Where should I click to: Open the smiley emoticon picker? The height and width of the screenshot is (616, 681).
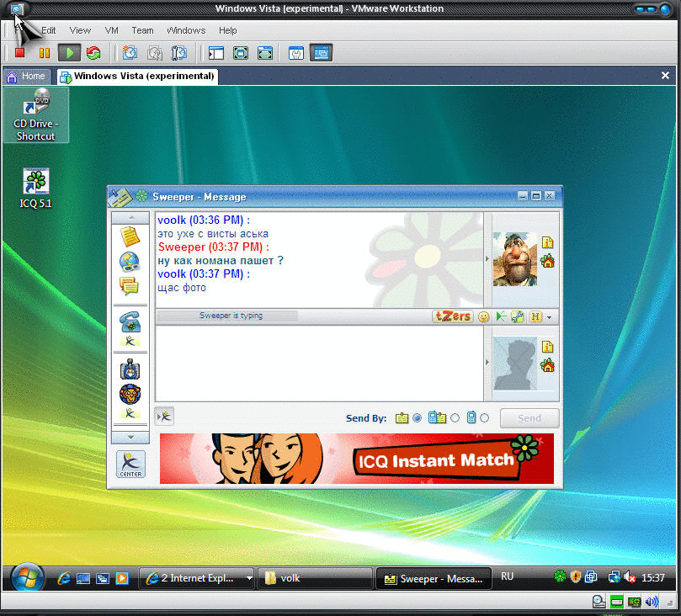pos(483,317)
